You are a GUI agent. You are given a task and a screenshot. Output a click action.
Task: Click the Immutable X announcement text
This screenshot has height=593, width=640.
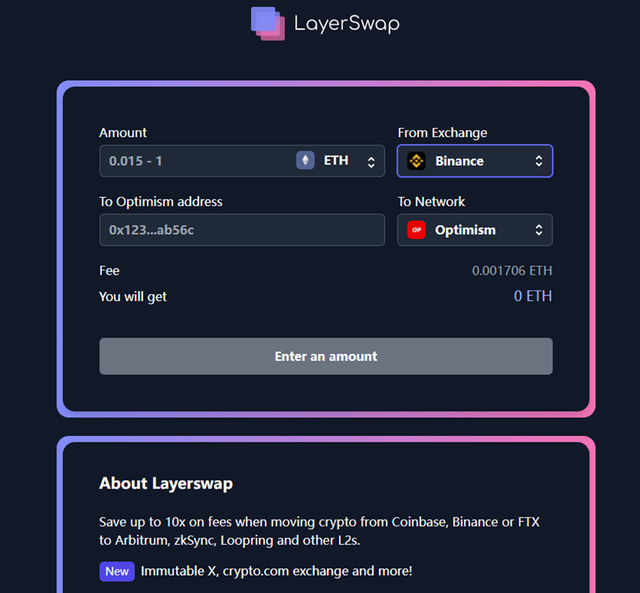click(x=276, y=571)
